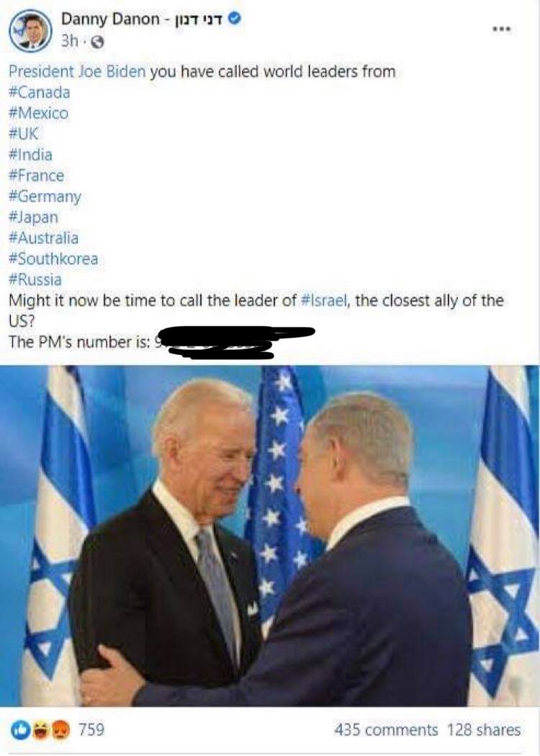This screenshot has width=540, height=756.
Task: Open Danny Danon's profile picture
Action: click(30, 30)
